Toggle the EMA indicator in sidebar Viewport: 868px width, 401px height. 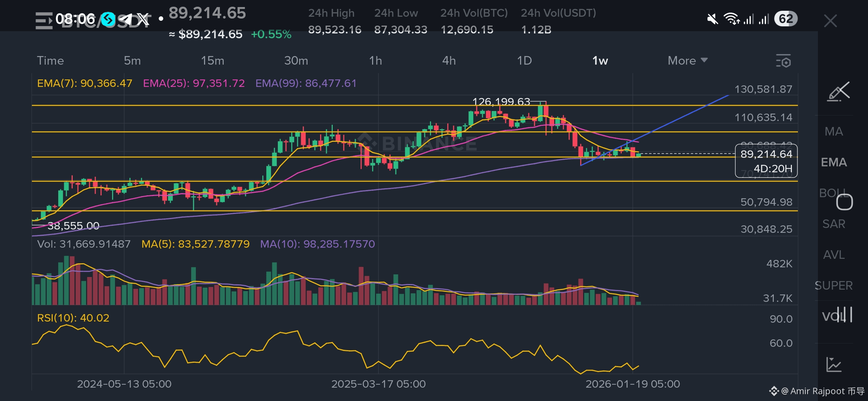pyautogui.click(x=834, y=162)
